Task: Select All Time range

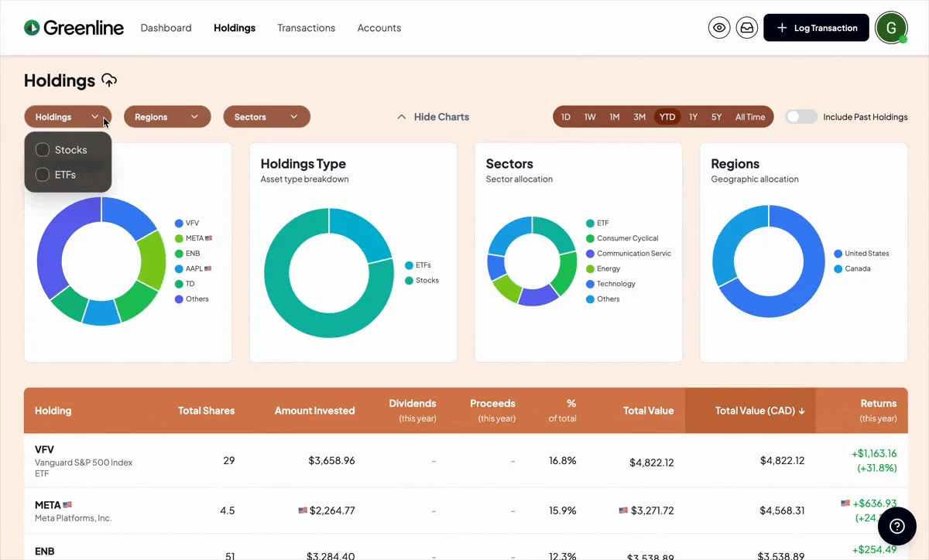Action: coord(750,117)
